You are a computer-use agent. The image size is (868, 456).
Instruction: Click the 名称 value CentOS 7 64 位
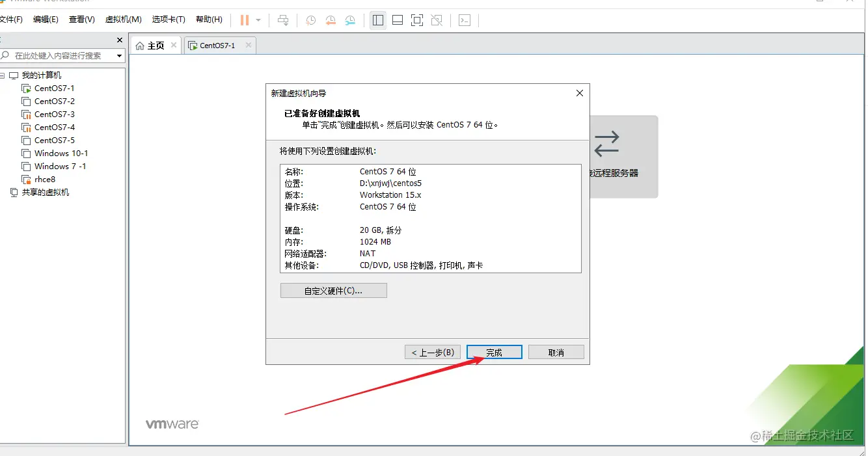tap(388, 172)
